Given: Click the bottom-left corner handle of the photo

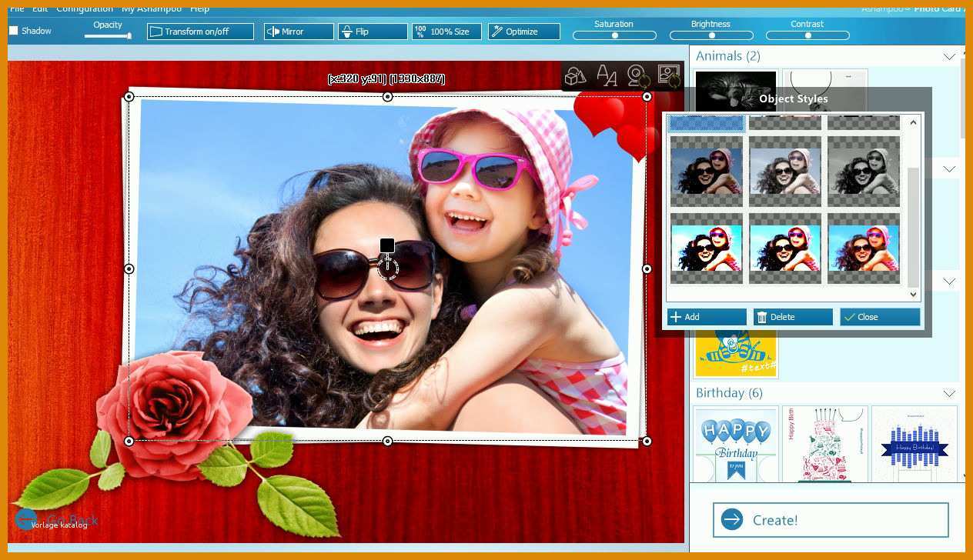Looking at the screenshot, I should (x=129, y=442).
